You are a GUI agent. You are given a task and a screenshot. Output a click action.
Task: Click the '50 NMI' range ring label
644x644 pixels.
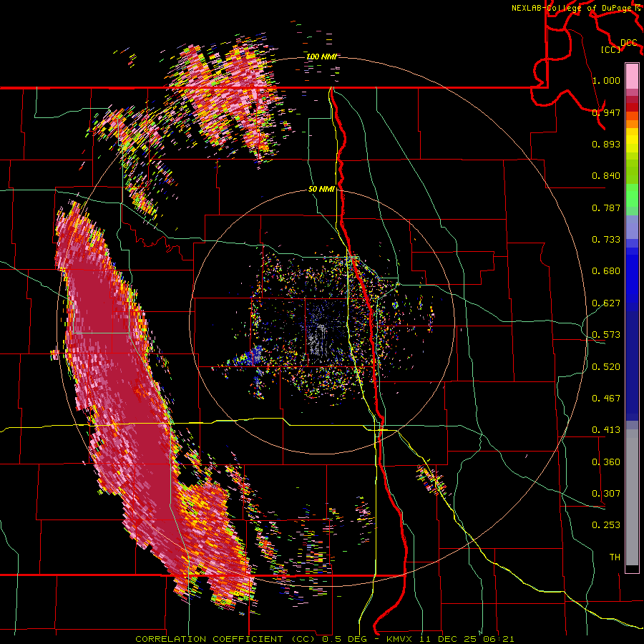pos(321,190)
